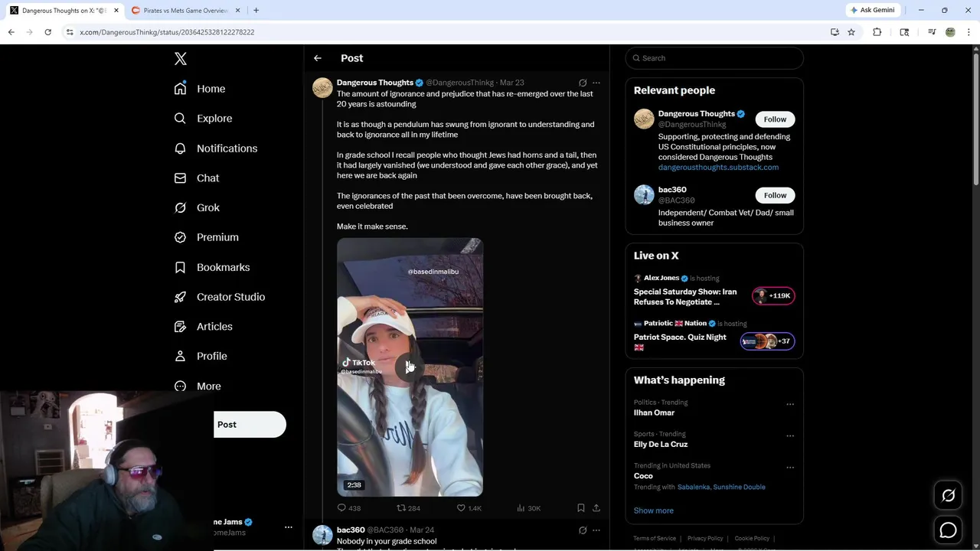Click the white Post button
This screenshot has width=980, height=551.
pyautogui.click(x=250, y=425)
